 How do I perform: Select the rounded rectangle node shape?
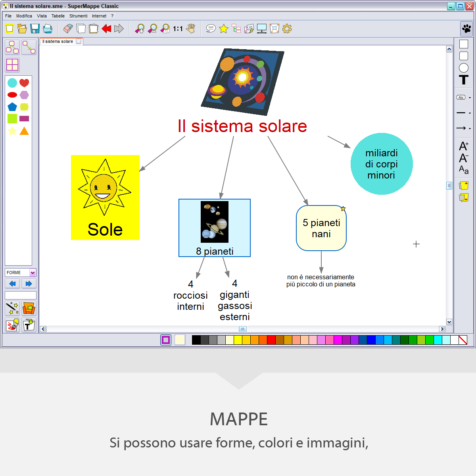(x=464, y=56)
